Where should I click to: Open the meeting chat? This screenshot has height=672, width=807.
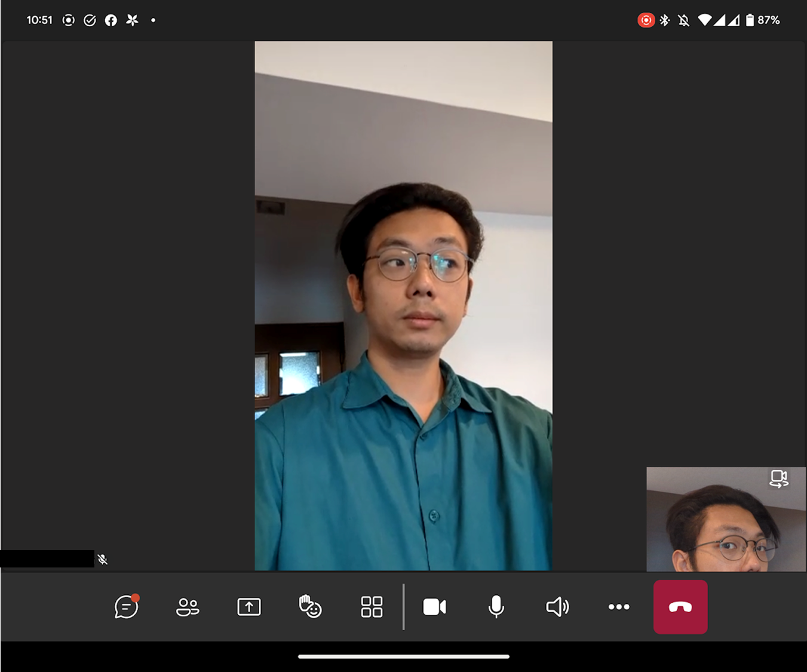[127, 607]
